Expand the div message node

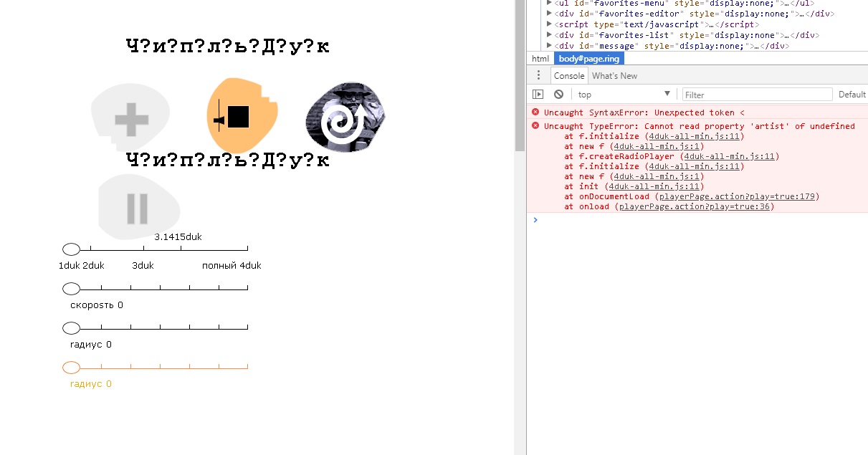point(549,46)
